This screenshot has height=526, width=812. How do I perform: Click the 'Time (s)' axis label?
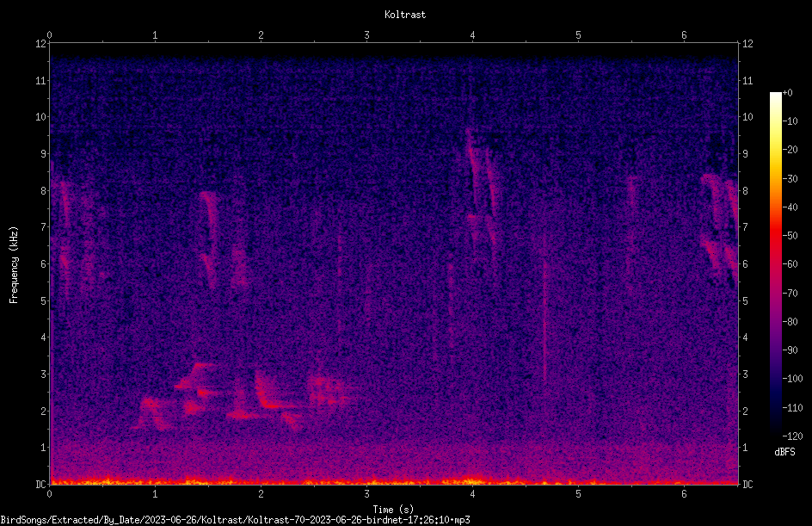pos(393,510)
